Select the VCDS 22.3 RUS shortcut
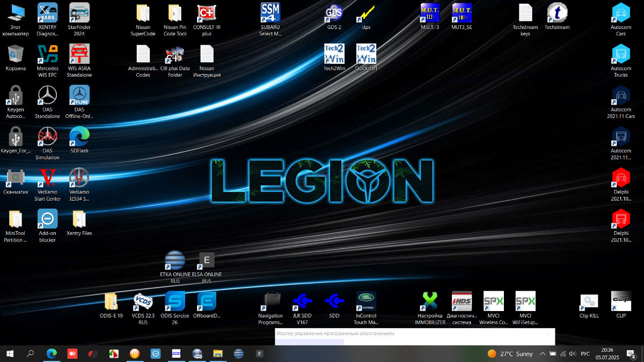 coord(143,301)
